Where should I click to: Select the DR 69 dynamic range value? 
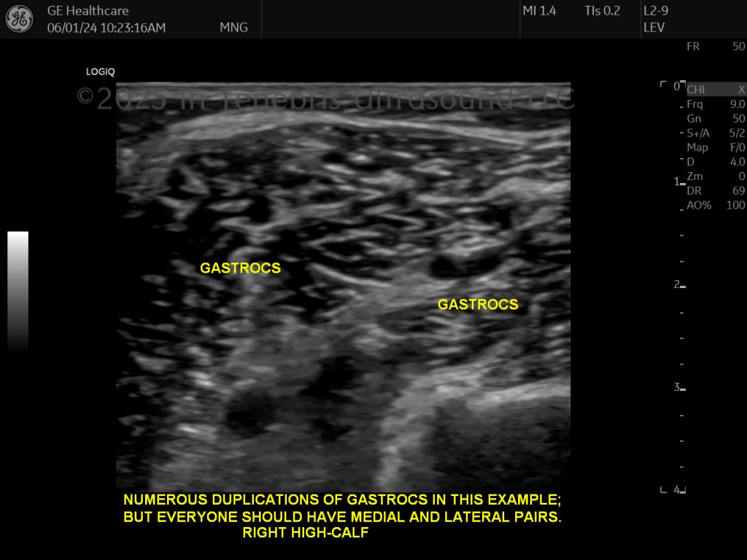pyautogui.click(x=716, y=190)
